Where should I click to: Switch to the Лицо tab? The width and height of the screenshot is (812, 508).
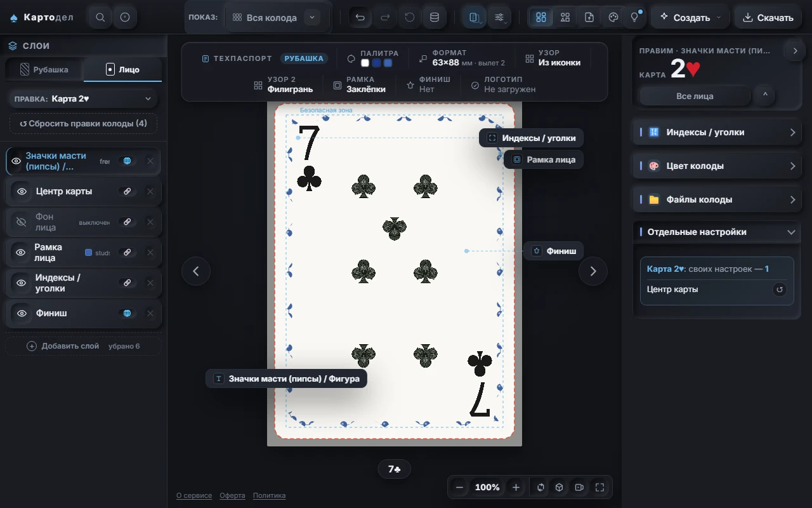(123, 70)
